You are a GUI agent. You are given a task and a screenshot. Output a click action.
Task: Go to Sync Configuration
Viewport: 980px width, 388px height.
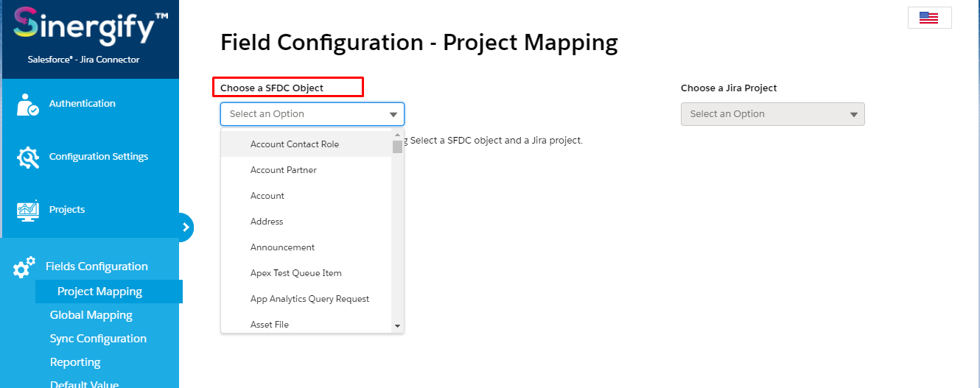coord(98,339)
